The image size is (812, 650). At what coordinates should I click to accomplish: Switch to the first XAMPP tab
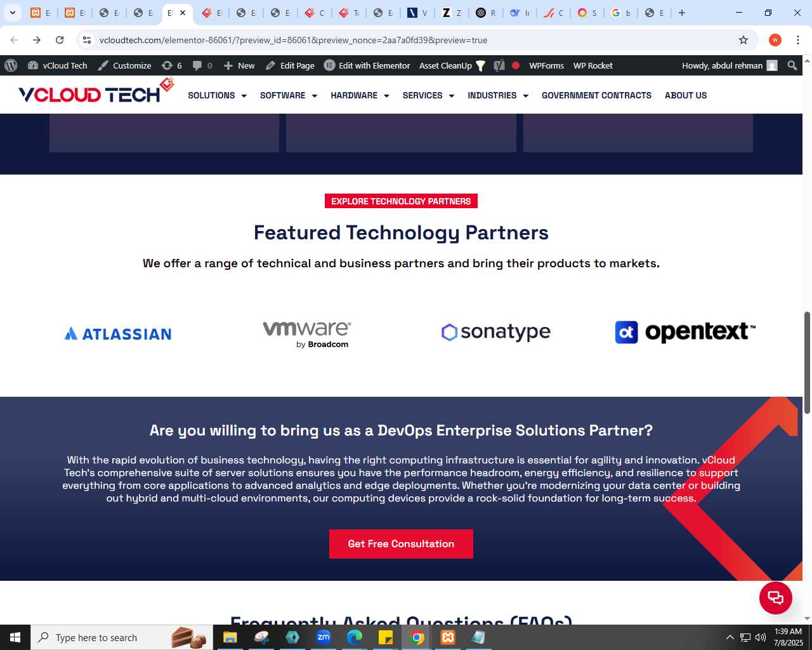point(40,13)
